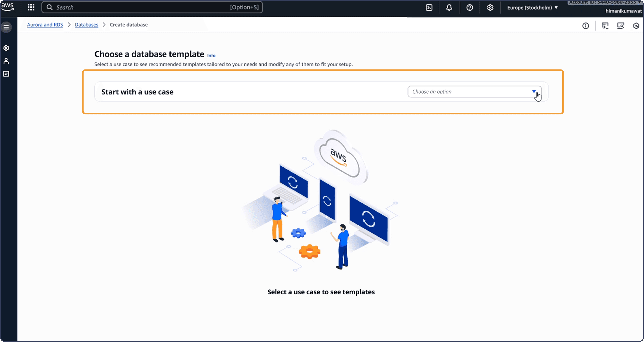
Task: Open the AWS services grid menu
Action: pos(31,7)
